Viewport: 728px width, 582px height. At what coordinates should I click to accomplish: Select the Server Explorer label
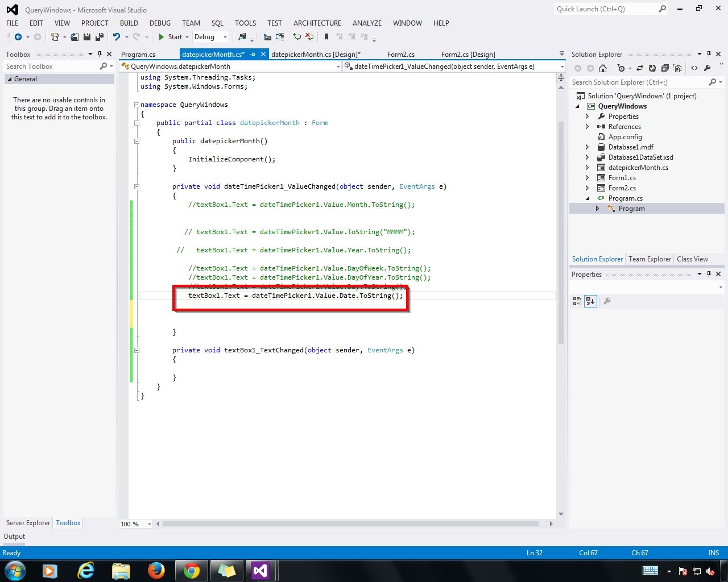(x=27, y=523)
